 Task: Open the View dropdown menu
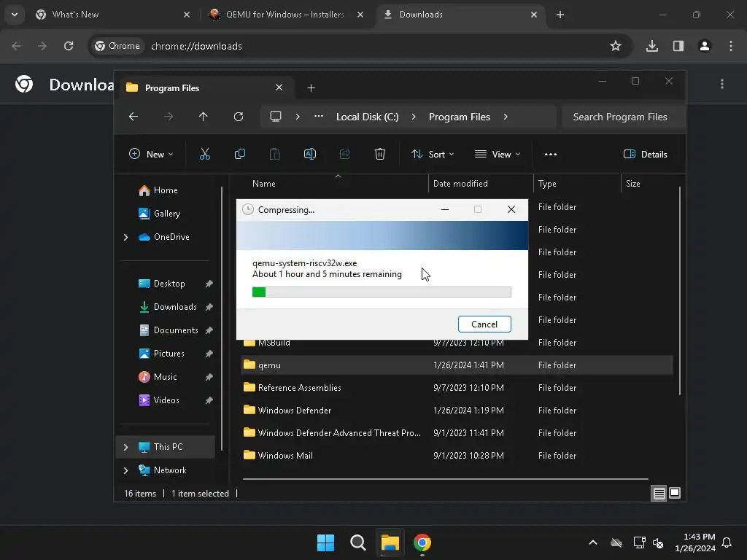[498, 155]
